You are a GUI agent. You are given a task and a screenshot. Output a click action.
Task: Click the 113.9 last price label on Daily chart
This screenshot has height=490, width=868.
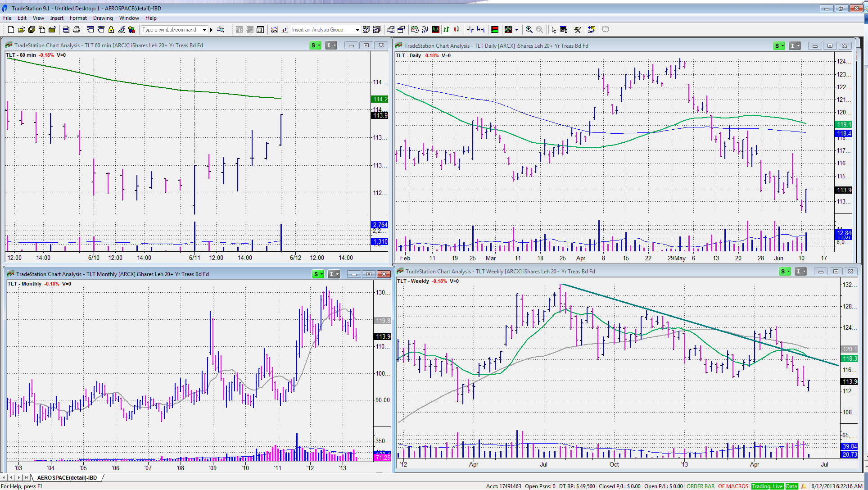(843, 190)
